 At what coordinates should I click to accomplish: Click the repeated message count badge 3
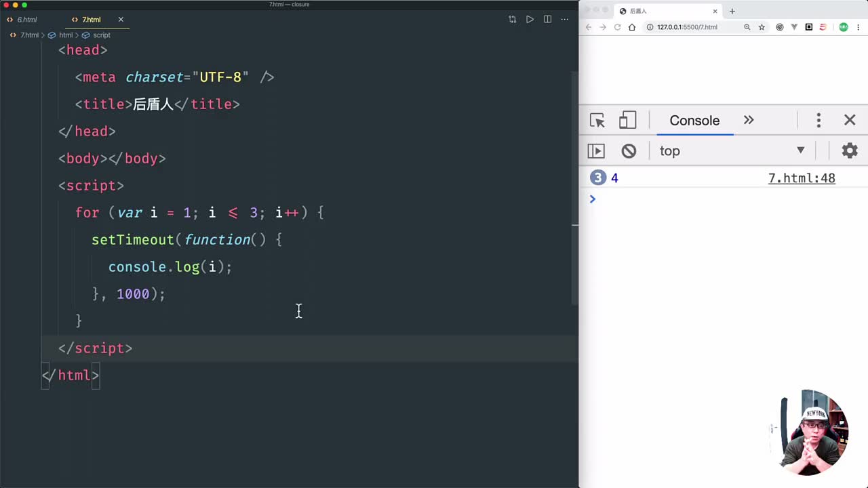tap(597, 178)
